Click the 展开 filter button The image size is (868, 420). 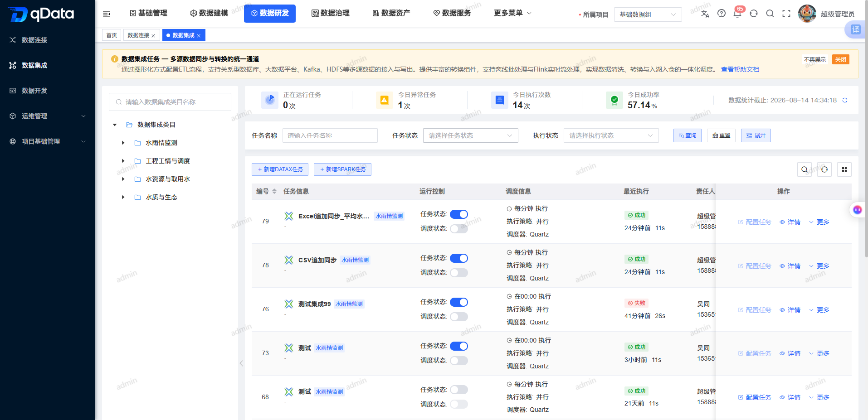pyautogui.click(x=756, y=135)
